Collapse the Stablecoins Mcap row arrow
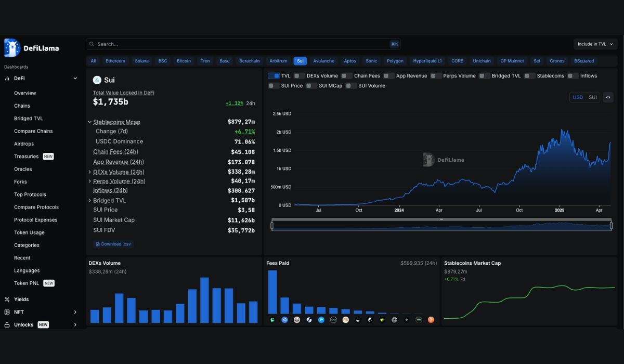624x364 pixels. coord(89,122)
